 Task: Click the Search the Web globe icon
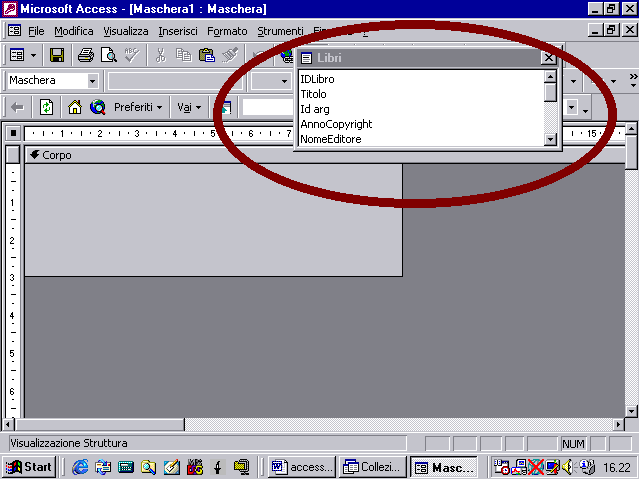[98, 108]
